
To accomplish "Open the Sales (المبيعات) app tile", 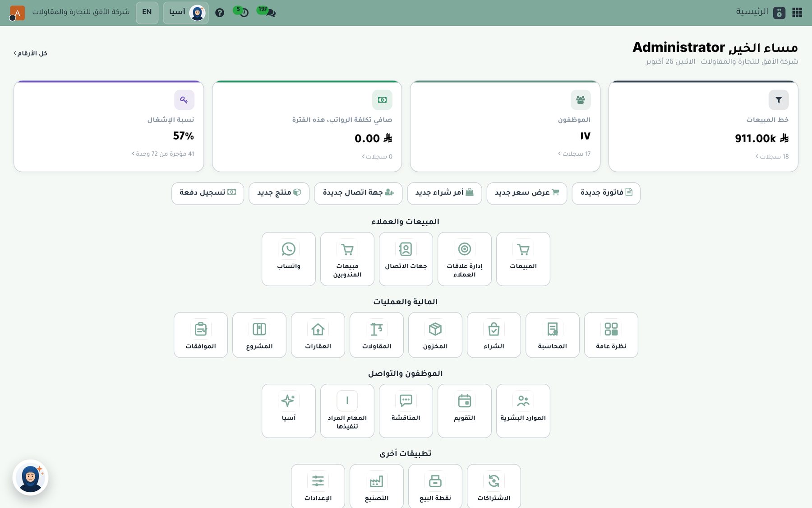I will [523, 259].
